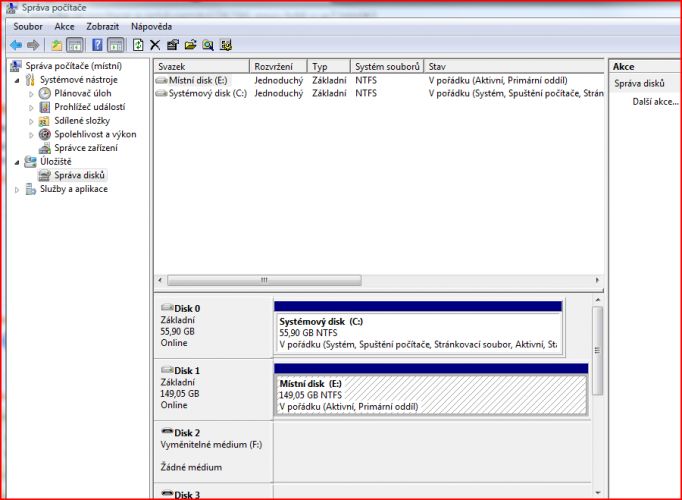This screenshot has height=500, width=682.
Task: Sort by the Stav column header
Action: tap(514, 67)
